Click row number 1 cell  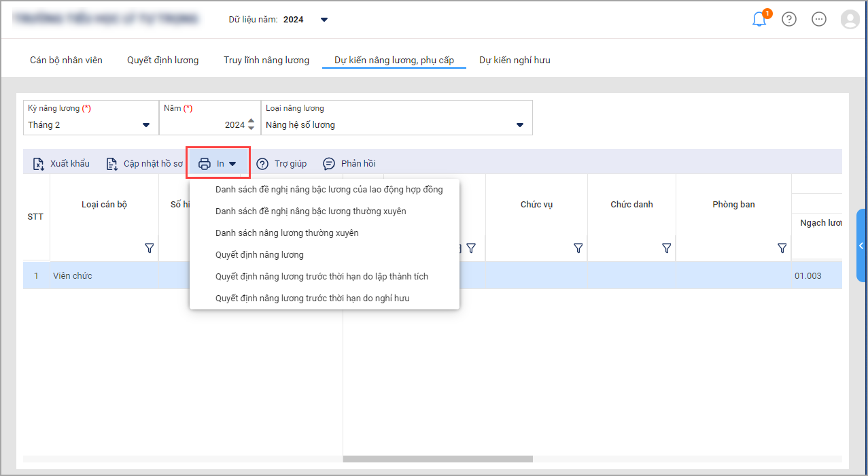pyautogui.click(x=36, y=275)
